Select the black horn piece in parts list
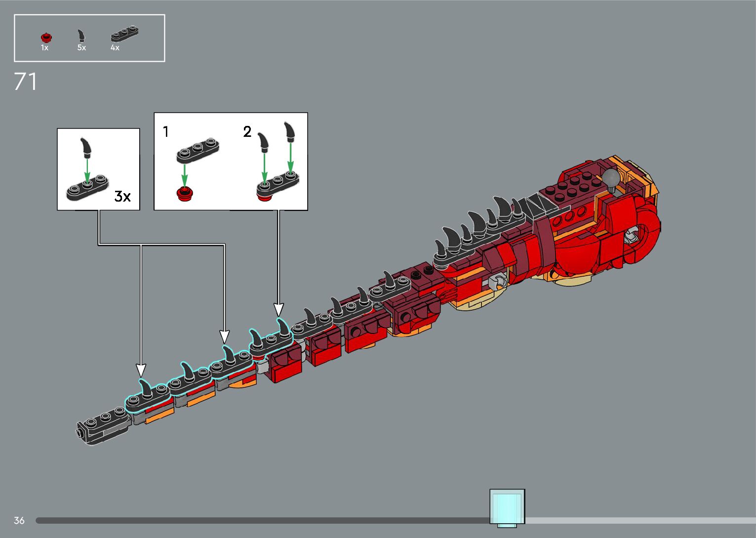Viewport: 756px width, 538px height. tap(81, 36)
